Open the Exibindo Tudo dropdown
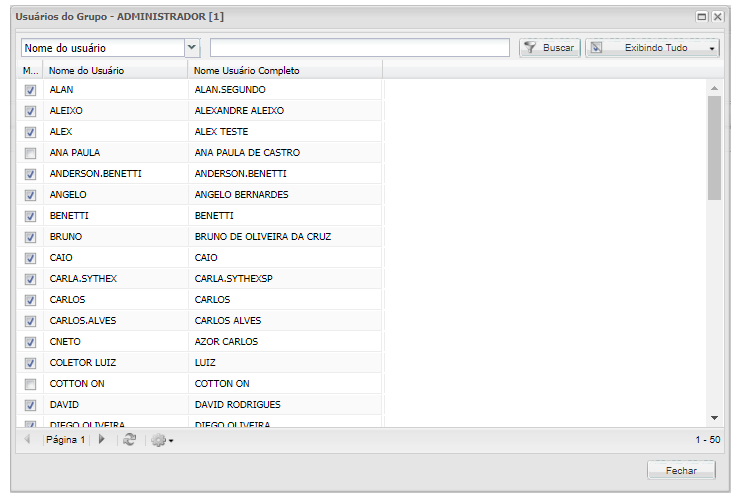The image size is (741, 503). [x=652, y=48]
